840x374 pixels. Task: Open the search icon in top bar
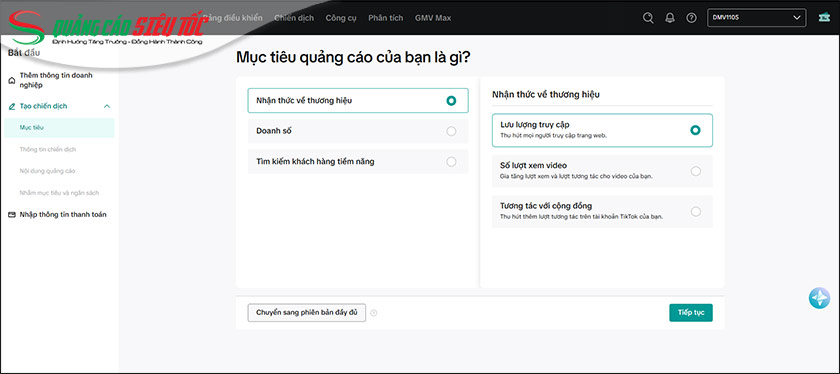coord(648,18)
